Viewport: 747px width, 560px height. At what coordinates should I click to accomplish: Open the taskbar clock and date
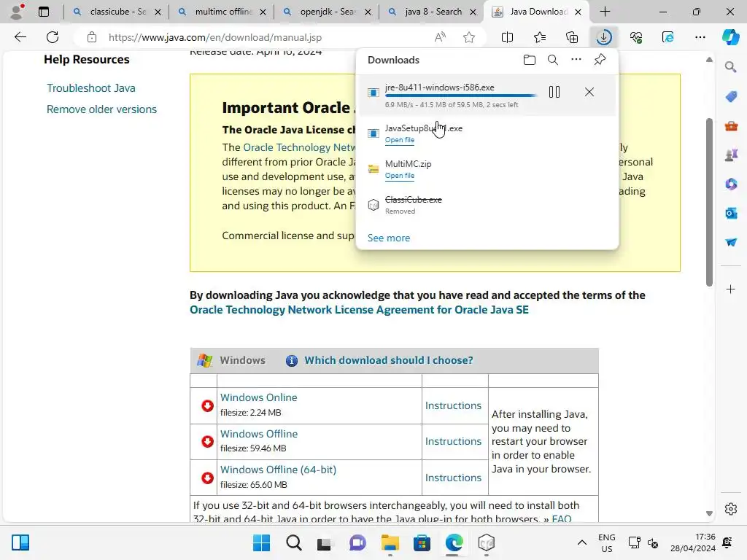693,542
